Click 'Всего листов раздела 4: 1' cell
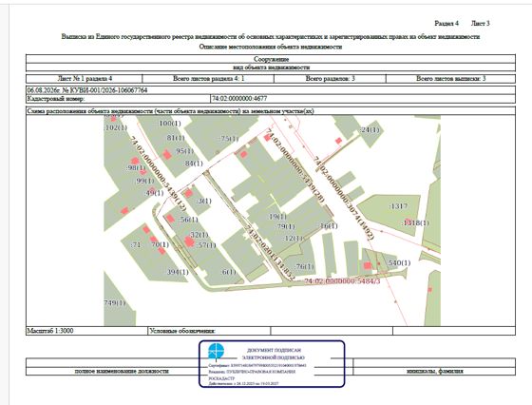The width and height of the screenshot is (532, 405). (x=208, y=78)
